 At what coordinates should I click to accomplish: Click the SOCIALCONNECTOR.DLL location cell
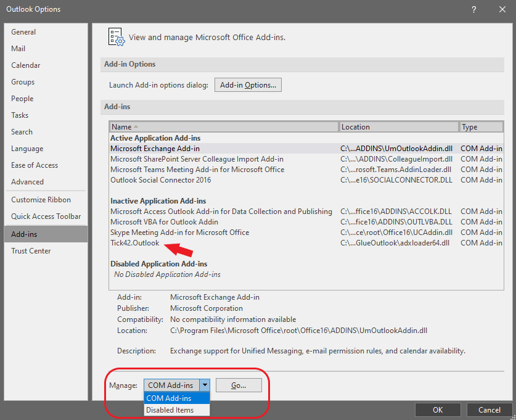(396, 180)
